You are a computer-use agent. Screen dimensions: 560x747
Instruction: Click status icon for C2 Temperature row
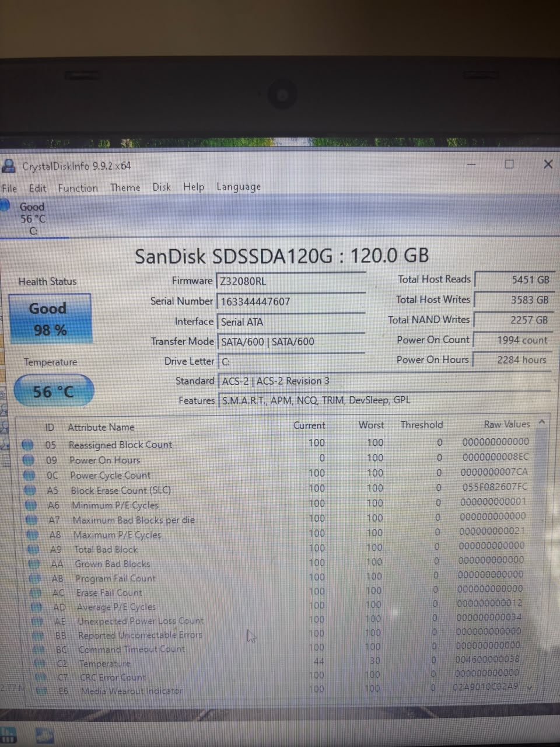point(40,664)
